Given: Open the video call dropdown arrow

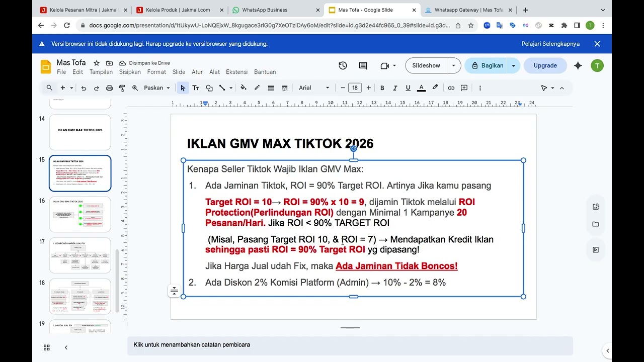Looking at the screenshot, I should (x=394, y=66).
